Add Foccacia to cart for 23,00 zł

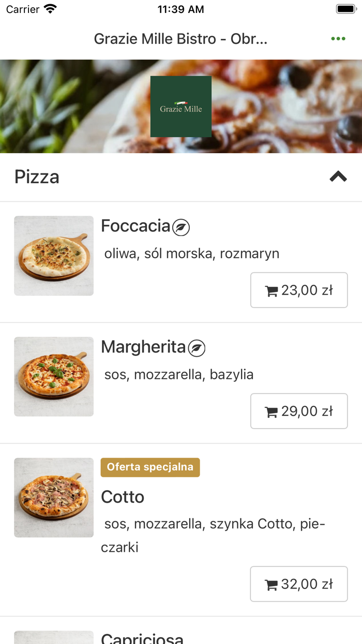(299, 290)
